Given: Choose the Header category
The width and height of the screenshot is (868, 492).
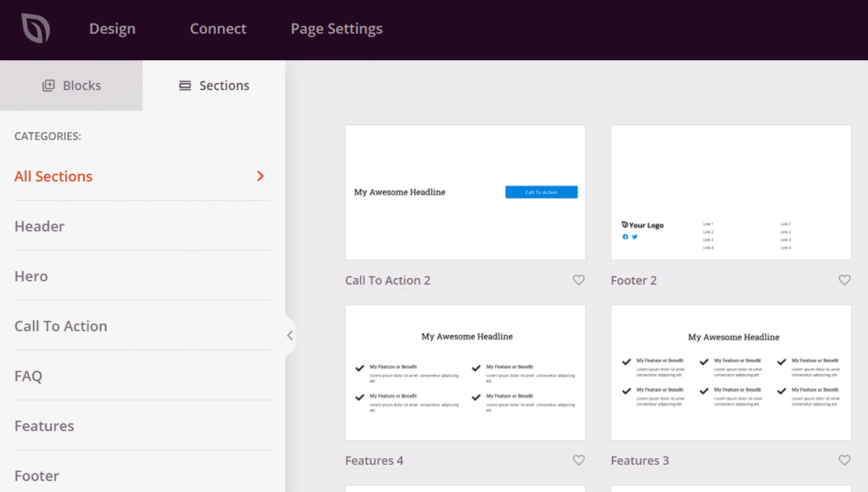Looking at the screenshot, I should click(40, 226).
